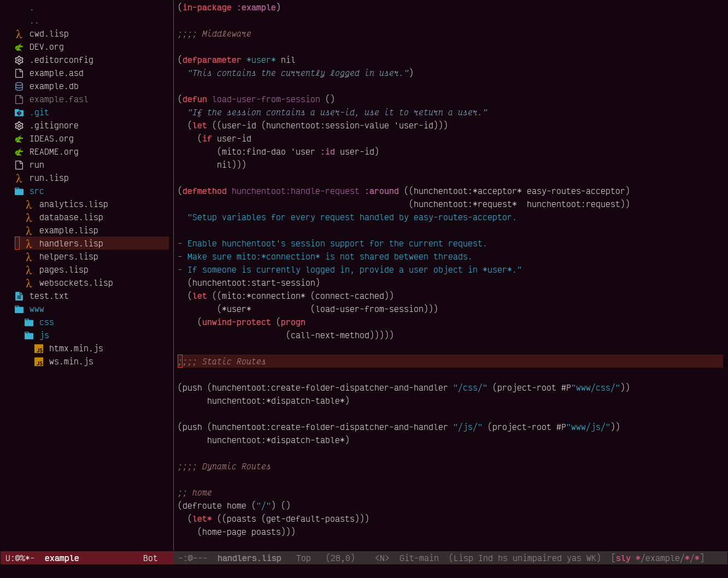This screenshot has height=578, width=728.
Task: Click the 'WK' minor mode indicator
Action: coord(591,558)
